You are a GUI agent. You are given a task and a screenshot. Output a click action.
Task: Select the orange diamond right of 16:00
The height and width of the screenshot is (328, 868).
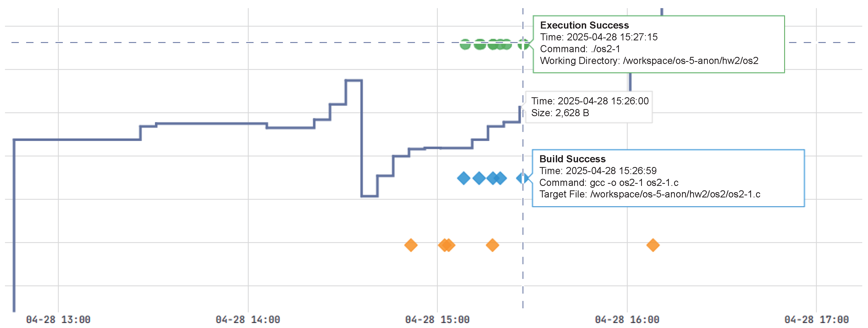coord(653,245)
